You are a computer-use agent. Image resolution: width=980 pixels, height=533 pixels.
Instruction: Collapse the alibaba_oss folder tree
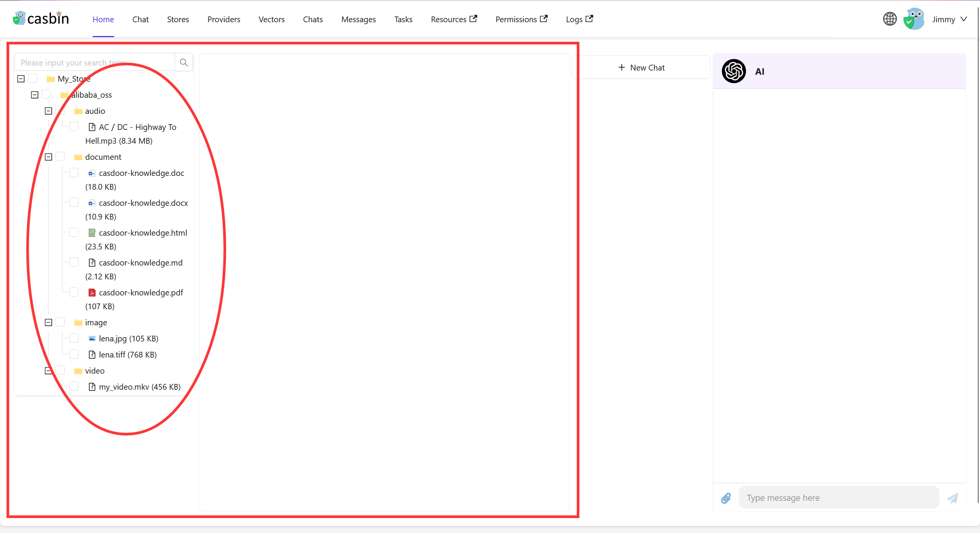click(34, 94)
